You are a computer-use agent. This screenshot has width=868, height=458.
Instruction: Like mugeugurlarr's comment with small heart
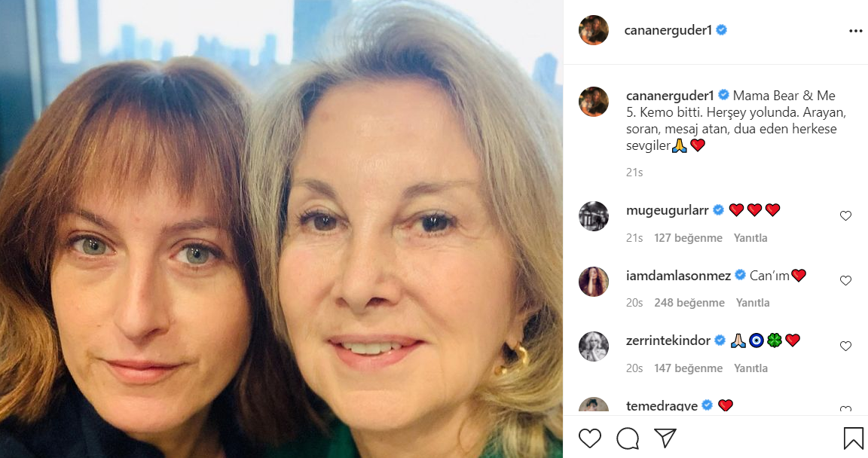[x=845, y=216]
